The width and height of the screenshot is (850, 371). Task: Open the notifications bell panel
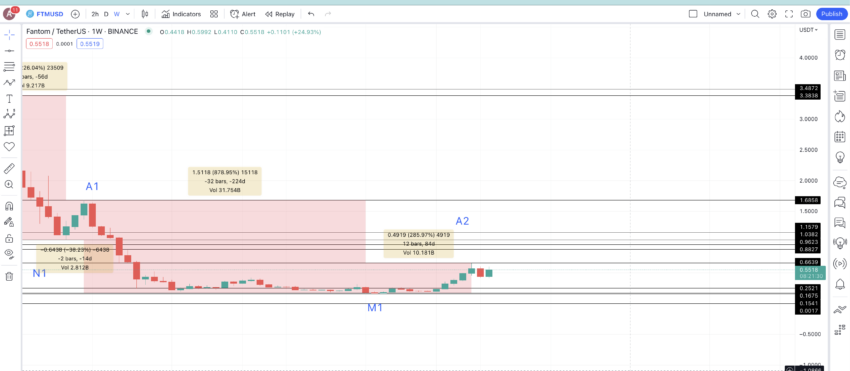coord(840,284)
